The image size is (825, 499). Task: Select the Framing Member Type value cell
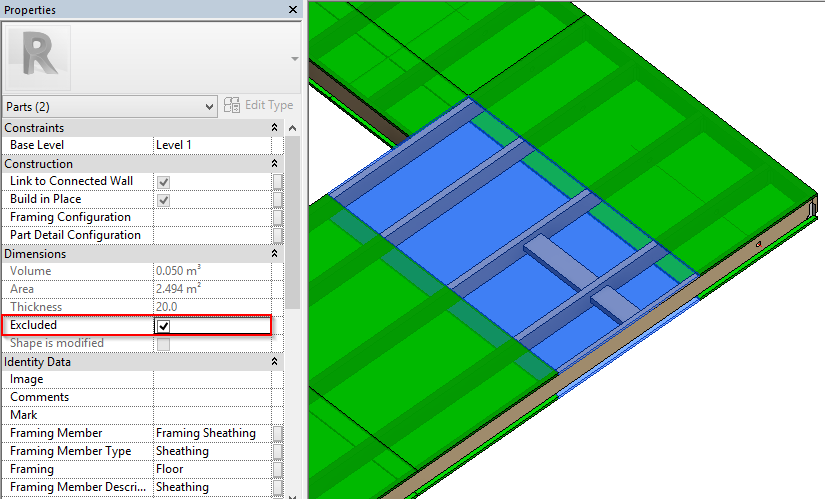(x=212, y=452)
